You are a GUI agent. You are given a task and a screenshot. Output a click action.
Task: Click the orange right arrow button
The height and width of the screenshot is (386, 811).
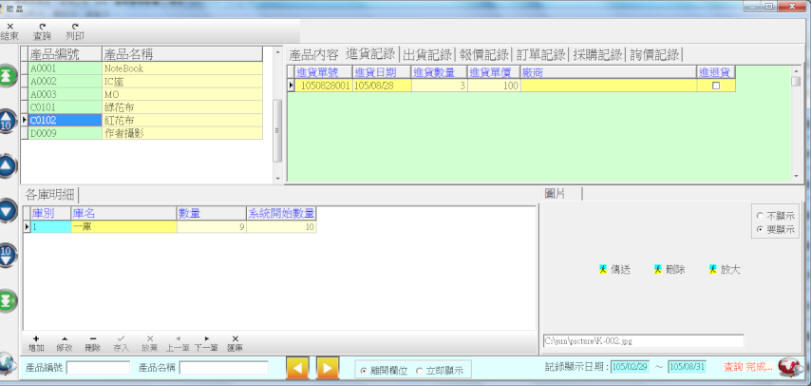click(x=327, y=368)
